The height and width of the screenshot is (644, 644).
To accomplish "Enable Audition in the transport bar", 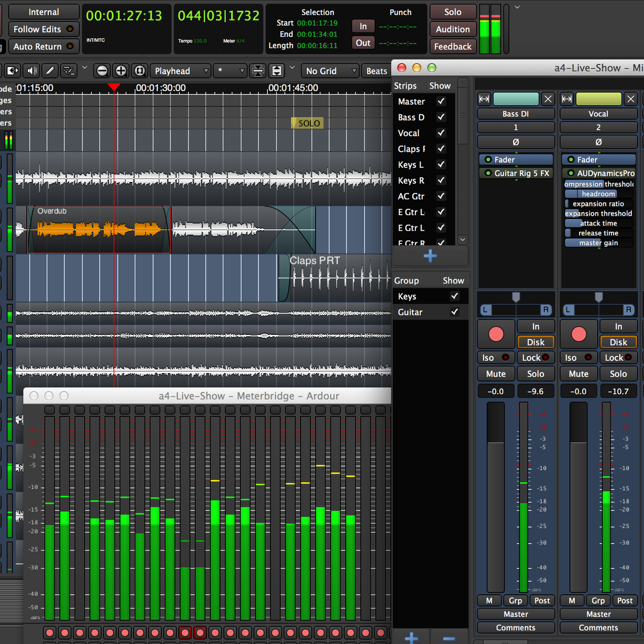I will coord(452,29).
